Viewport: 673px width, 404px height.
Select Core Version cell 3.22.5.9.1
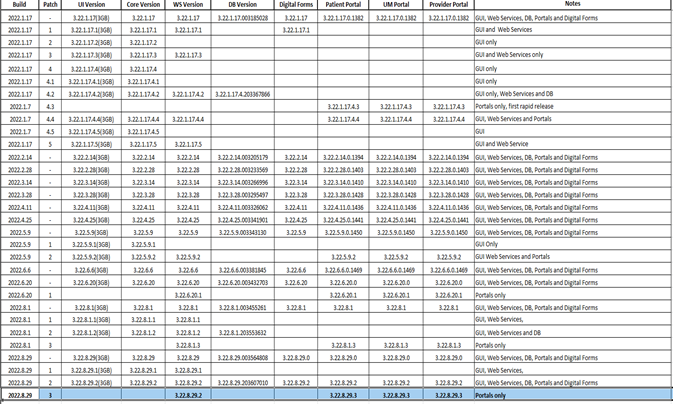point(144,244)
